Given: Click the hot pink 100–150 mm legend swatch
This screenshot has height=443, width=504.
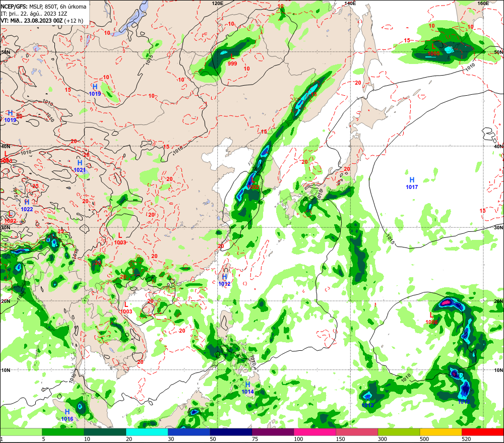Looking at the screenshot, I should (315, 432).
